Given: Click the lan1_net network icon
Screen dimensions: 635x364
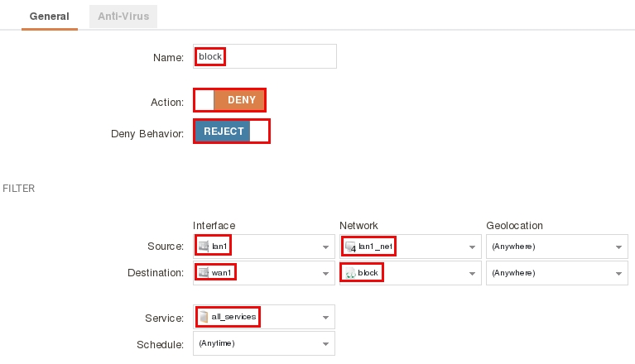Looking at the screenshot, I should pyautogui.click(x=350, y=247).
